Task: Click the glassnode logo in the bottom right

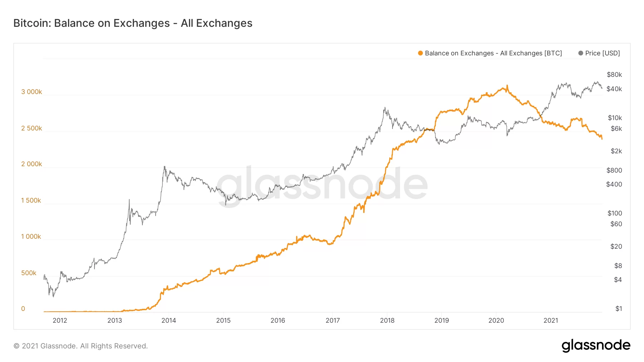Action: pyautogui.click(x=596, y=346)
